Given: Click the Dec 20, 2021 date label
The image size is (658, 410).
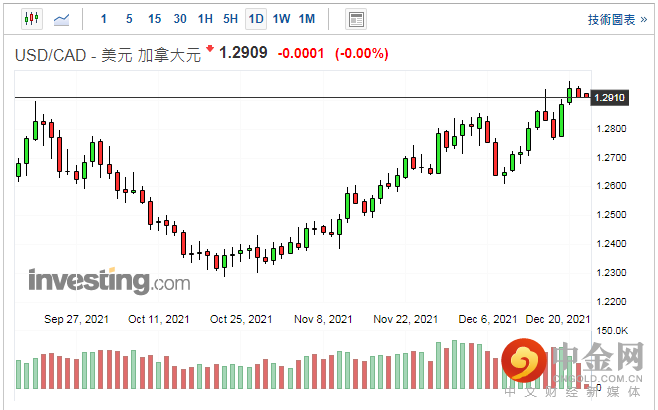Looking at the screenshot, I should 558,319.
